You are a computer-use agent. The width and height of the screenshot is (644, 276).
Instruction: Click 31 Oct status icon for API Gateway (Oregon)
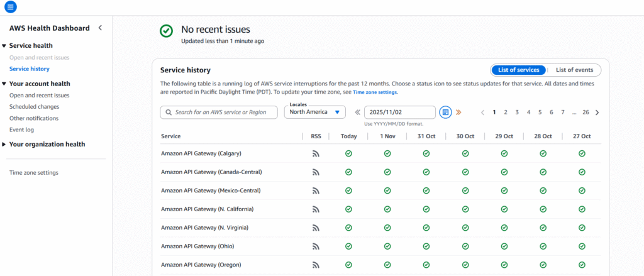click(x=426, y=265)
